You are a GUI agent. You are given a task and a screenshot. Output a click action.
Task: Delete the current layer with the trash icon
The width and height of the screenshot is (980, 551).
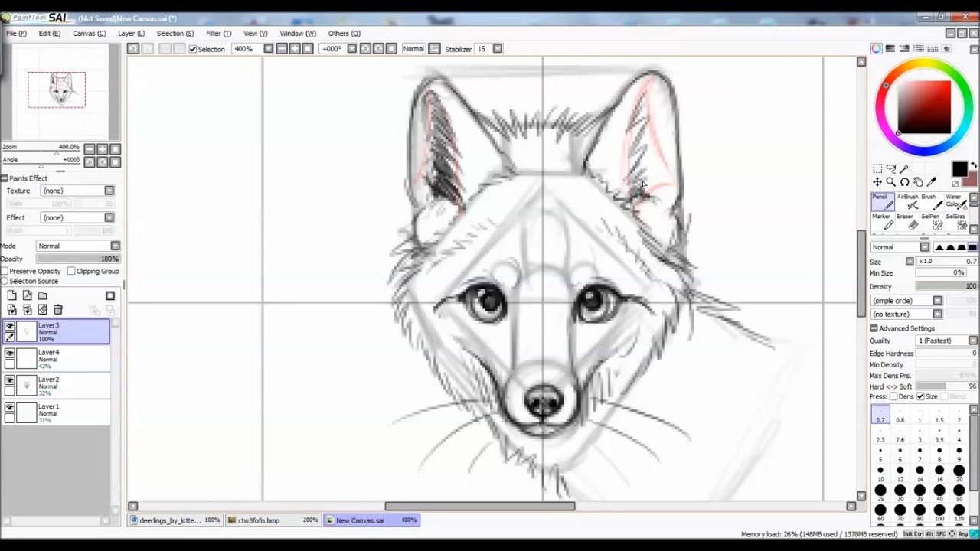coord(57,309)
